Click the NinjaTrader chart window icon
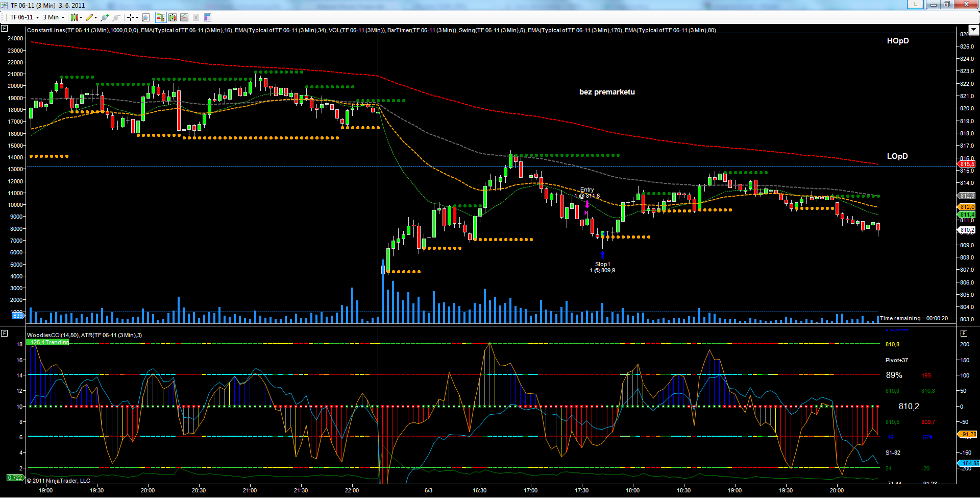 click(x=5, y=5)
